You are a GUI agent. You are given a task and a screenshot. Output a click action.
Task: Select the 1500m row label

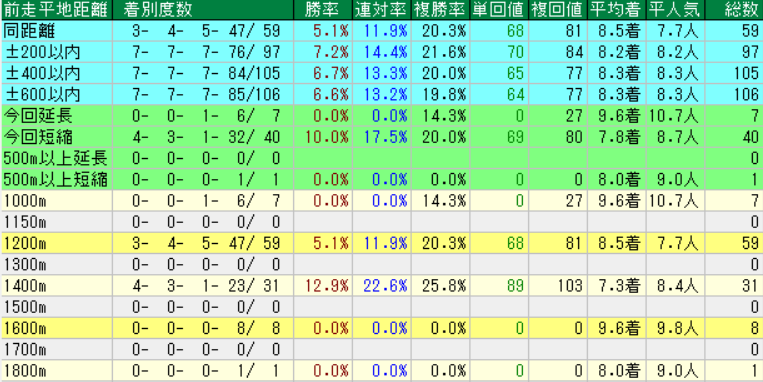[x=25, y=307]
